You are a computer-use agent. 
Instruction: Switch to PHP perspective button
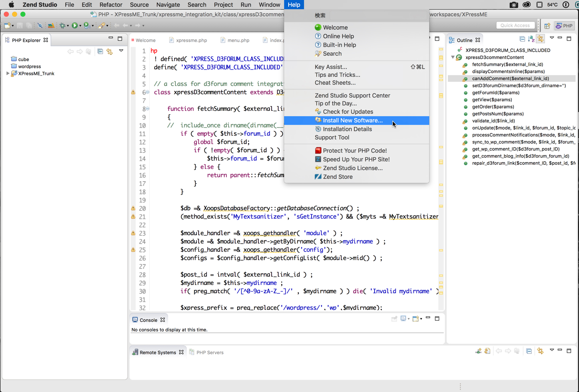pyautogui.click(x=564, y=26)
